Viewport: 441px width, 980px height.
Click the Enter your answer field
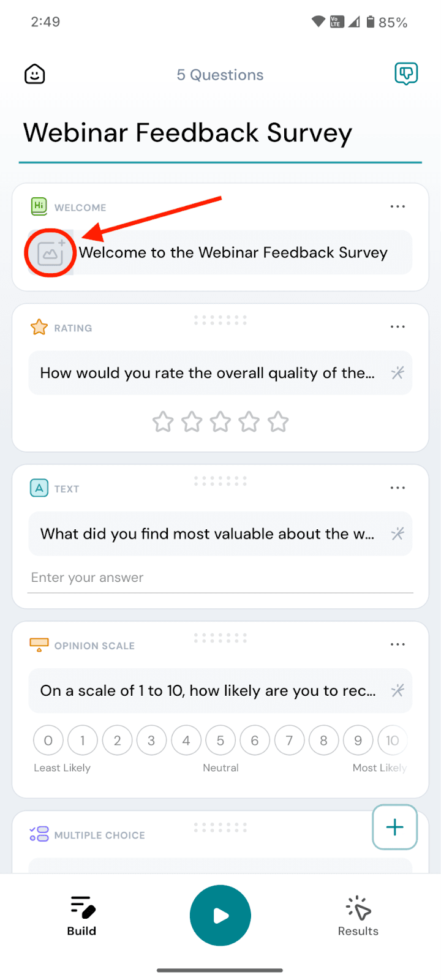click(221, 578)
